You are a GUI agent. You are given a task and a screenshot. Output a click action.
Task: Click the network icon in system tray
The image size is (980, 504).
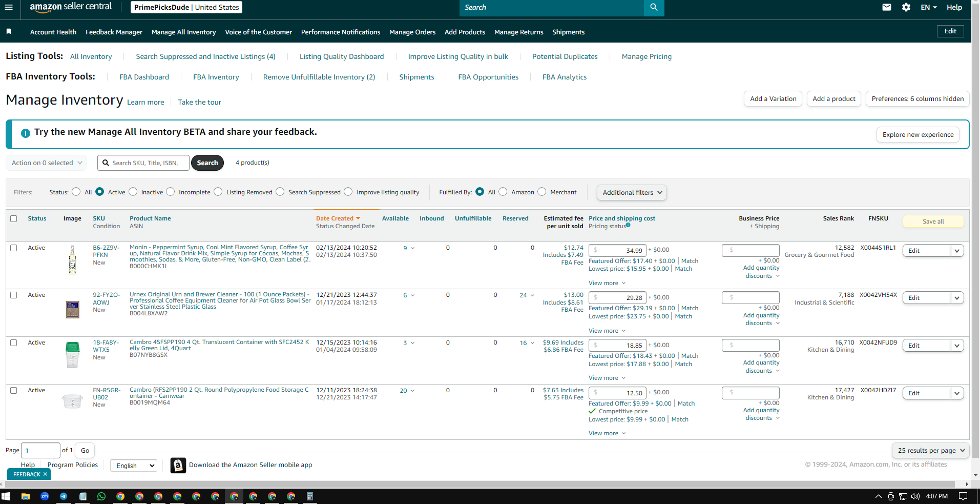point(903,496)
